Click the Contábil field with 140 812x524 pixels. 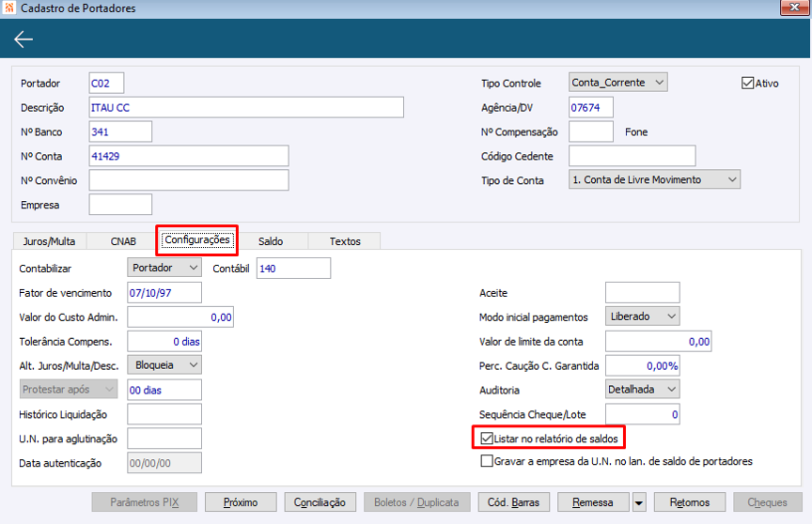(293, 268)
